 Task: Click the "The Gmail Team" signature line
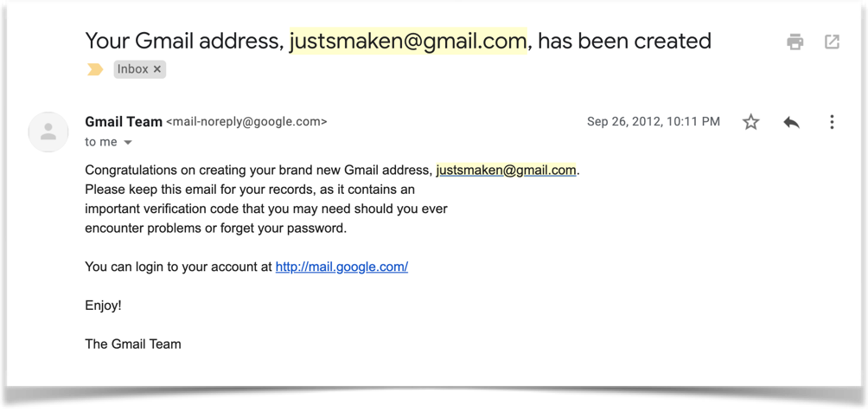133,344
